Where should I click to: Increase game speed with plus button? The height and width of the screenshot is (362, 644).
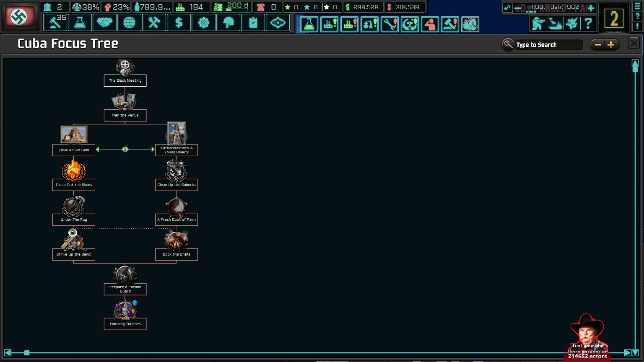point(591,8)
